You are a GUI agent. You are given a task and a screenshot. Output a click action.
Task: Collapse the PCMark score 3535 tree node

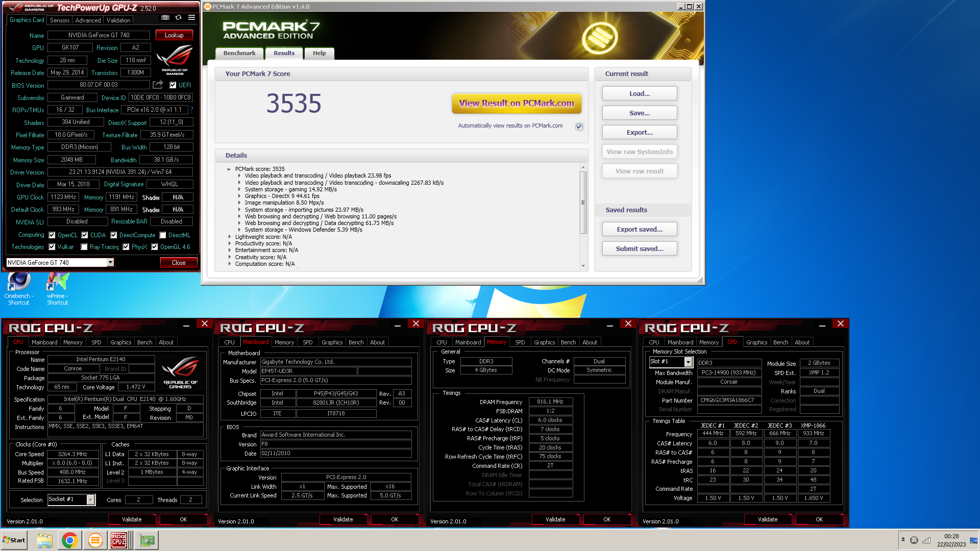tap(229, 169)
